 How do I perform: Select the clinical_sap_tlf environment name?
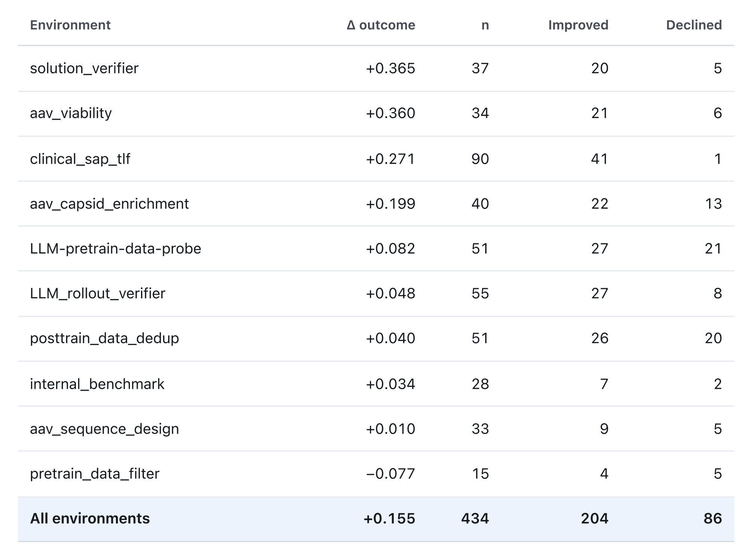(80, 159)
